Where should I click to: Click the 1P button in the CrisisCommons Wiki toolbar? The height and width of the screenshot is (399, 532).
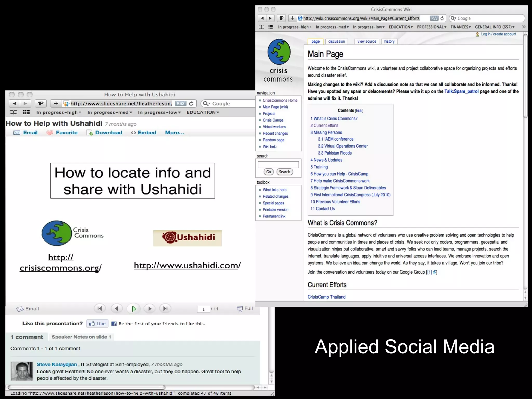click(x=281, y=18)
